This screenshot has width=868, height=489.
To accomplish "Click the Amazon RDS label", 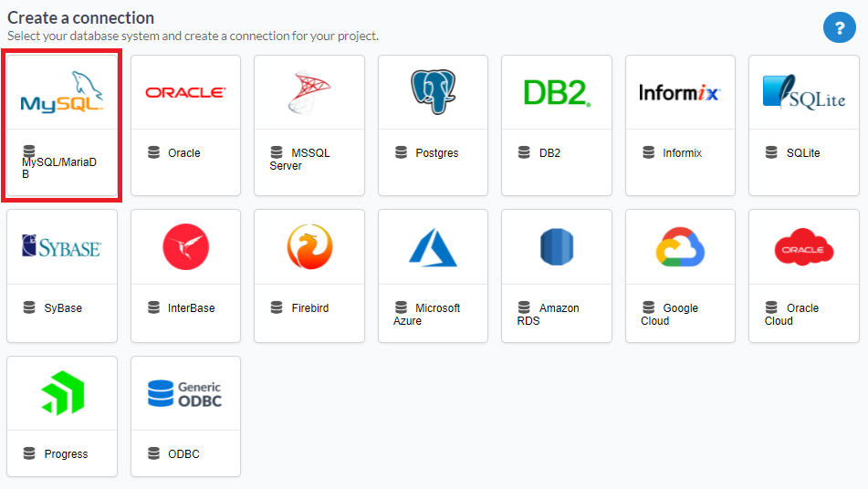I will [548, 314].
